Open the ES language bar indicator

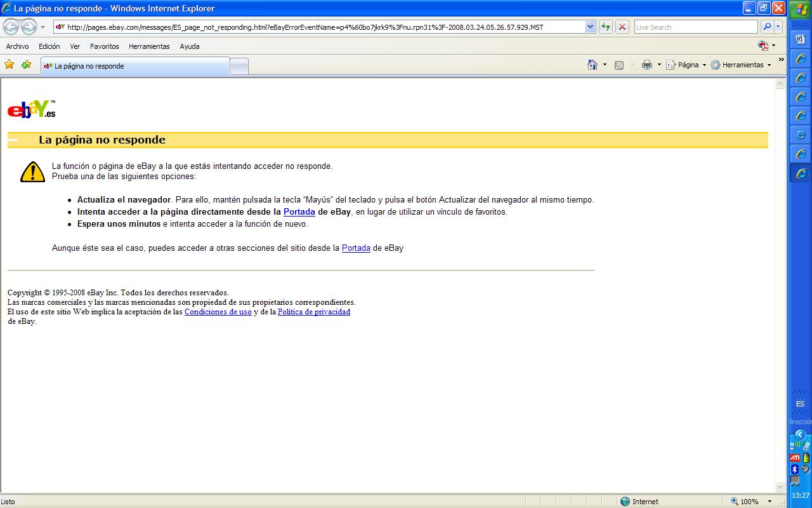[800, 404]
